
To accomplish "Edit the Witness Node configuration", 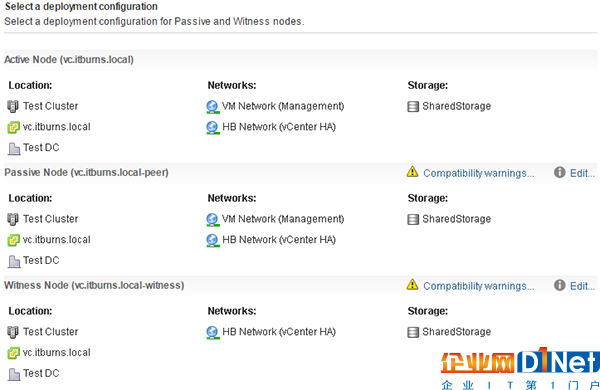I will tap(582, 286).
